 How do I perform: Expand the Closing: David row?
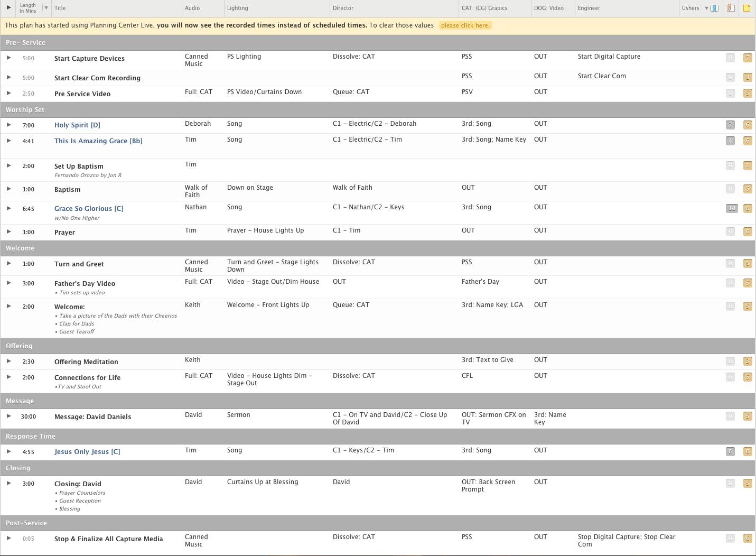[8, 483]
